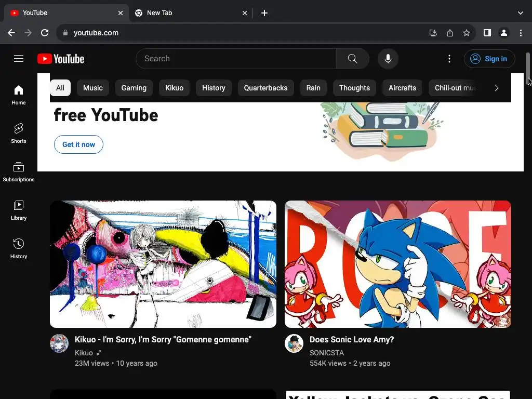Click the 554K views text
Screen dimensions: 532x399
tap(328, 363)
